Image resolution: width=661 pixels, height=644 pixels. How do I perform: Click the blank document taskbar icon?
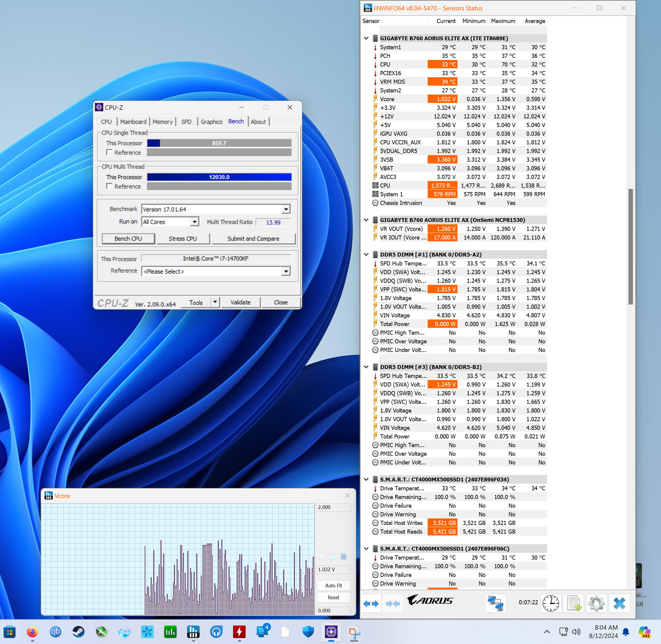click(x=285, y=631)
